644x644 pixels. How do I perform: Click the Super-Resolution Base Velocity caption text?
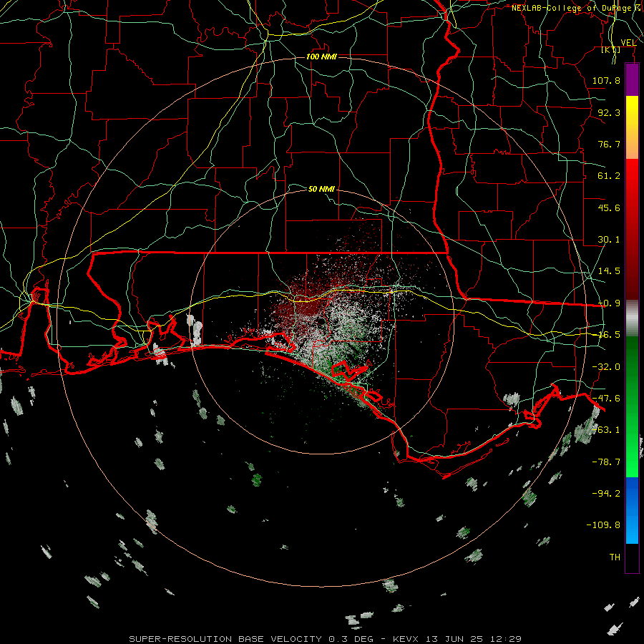point(326,639)
